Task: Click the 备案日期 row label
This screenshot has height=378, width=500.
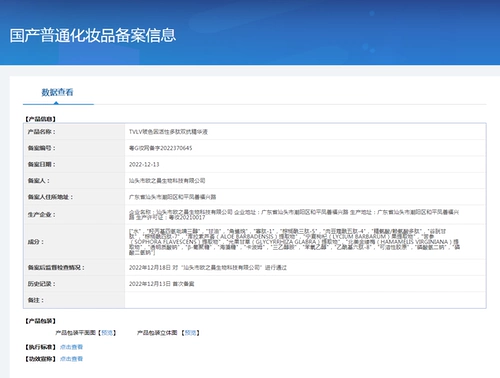Action: 42,164
